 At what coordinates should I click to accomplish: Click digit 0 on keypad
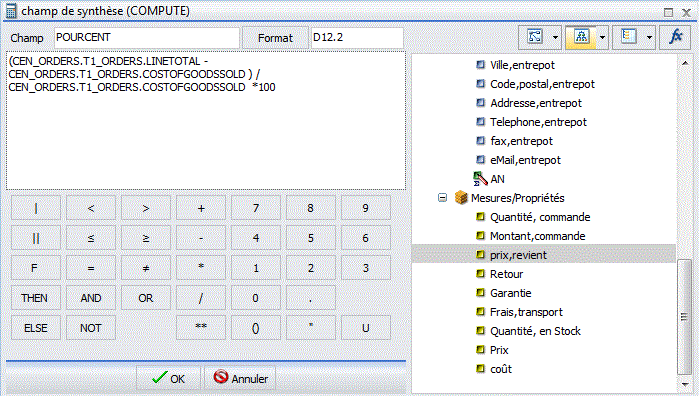click(x=255, y=297)
